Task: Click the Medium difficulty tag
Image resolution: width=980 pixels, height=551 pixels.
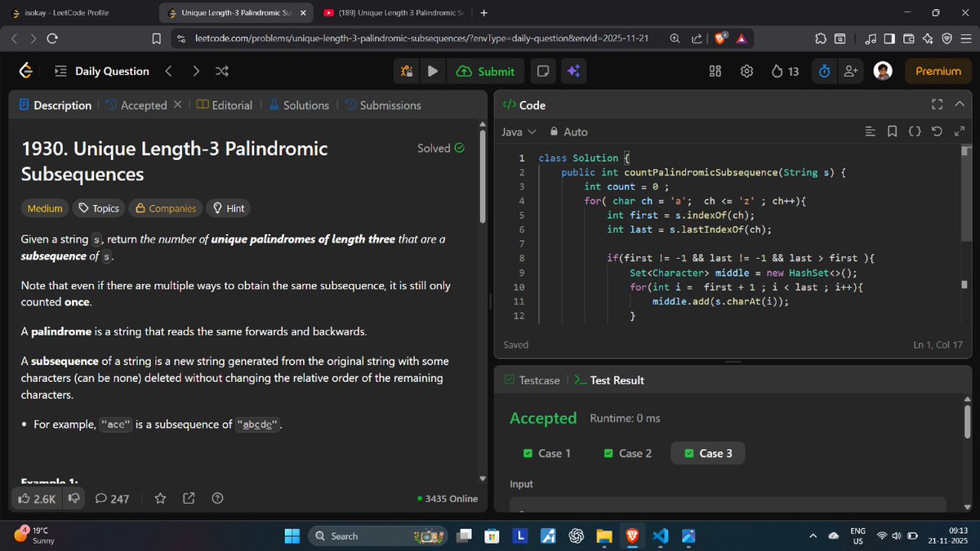Action: [45, 208]
